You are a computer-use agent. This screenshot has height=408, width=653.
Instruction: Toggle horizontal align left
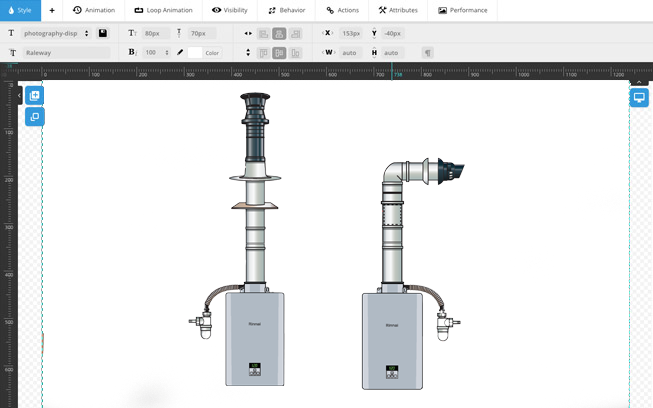click(263, 33)
